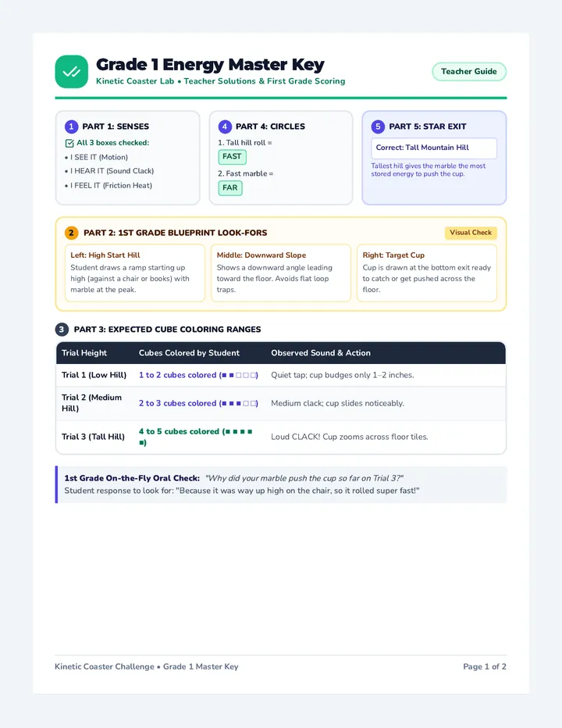This screenshot has height=728, width=562.
Task: Click the number 4 badge for Circles
Action: (x=225, y=127)
